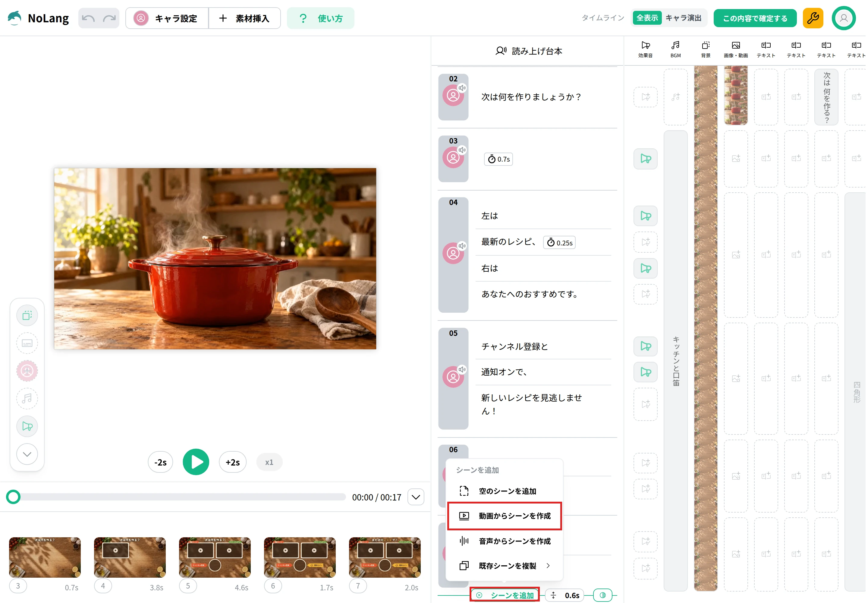Open the 既存シーンを複製 submenu arrow

pyautogui.click(x=548, y=566)
